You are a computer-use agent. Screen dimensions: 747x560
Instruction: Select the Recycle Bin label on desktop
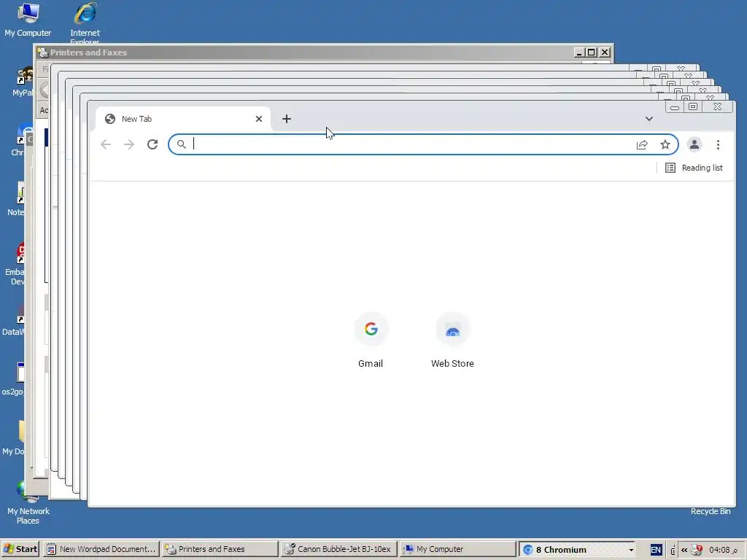[x=711, y=511]
